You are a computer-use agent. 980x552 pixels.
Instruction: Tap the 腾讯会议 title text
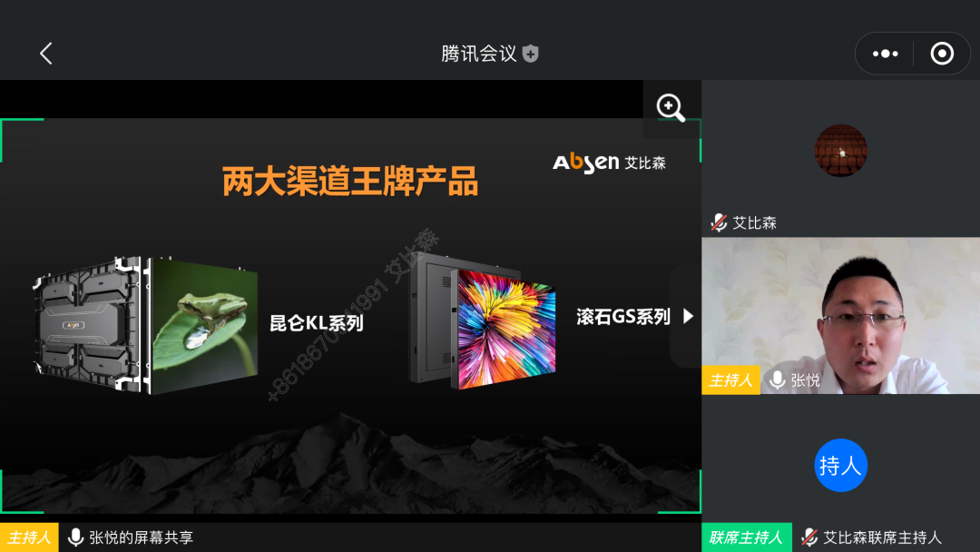[x=479, y=54]
